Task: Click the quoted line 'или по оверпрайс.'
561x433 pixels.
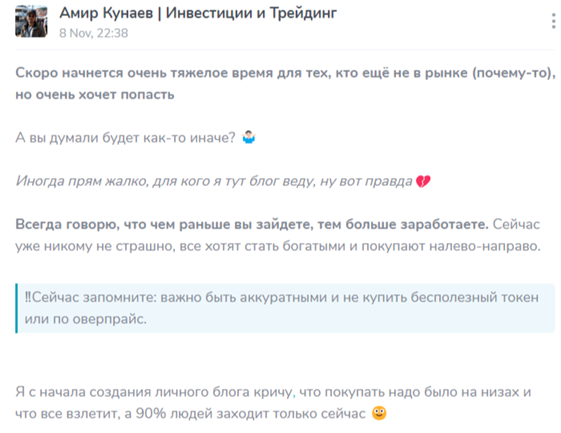Action: 86,319
